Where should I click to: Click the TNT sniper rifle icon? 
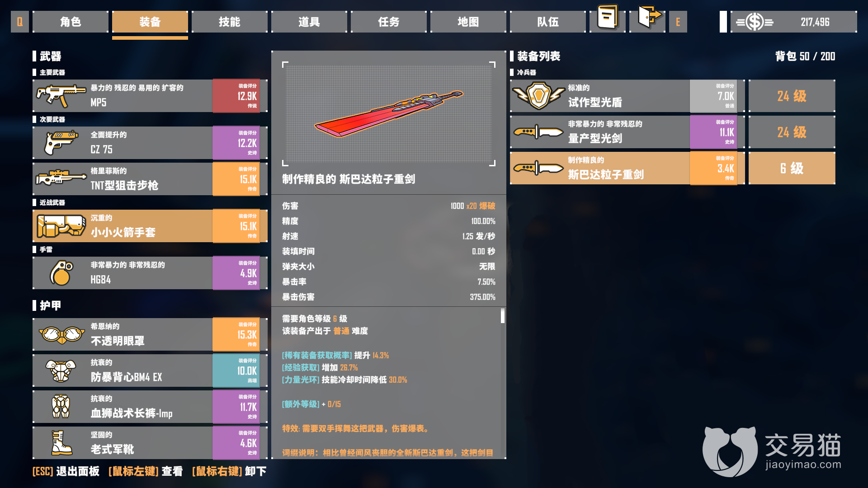tap(61, 179)
